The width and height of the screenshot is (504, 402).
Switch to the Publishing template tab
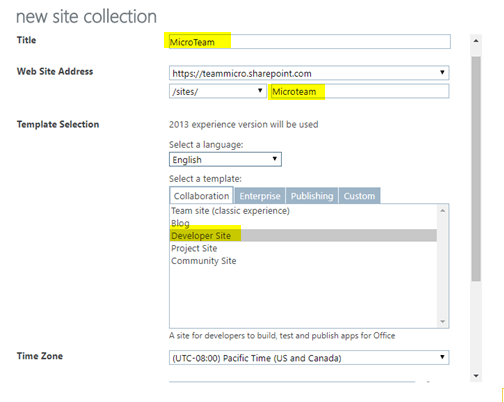click(312, 196)
